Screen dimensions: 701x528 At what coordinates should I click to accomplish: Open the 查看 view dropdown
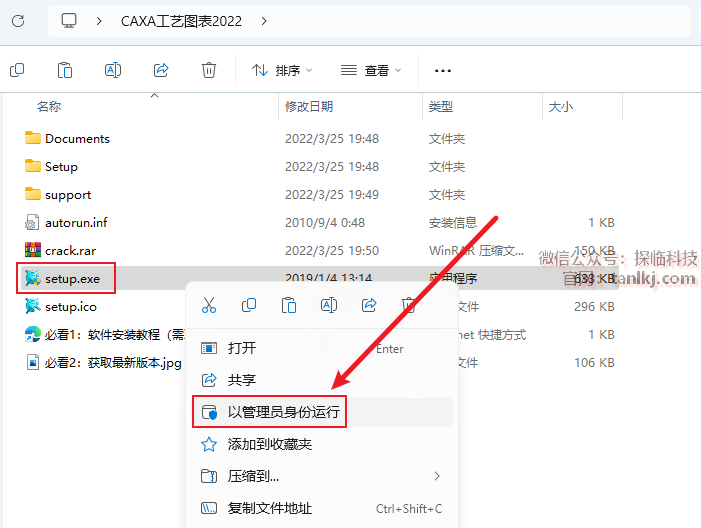coord(371,70)
